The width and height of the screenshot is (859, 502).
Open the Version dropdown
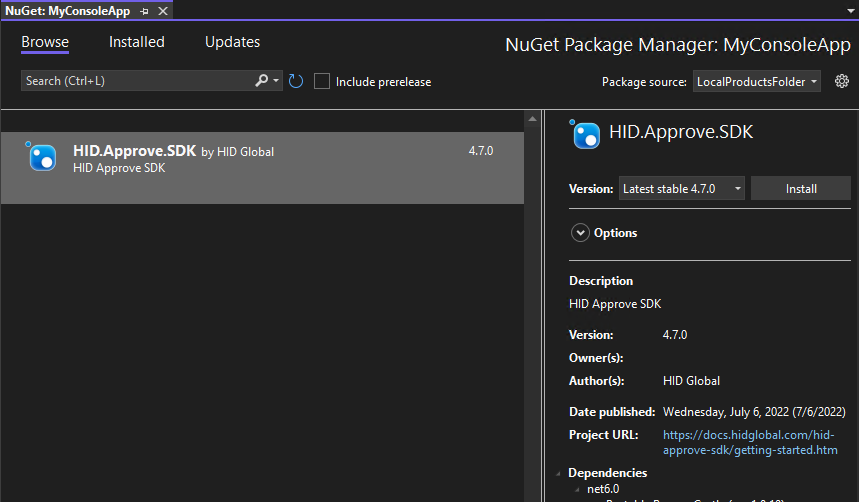(682, 189)
